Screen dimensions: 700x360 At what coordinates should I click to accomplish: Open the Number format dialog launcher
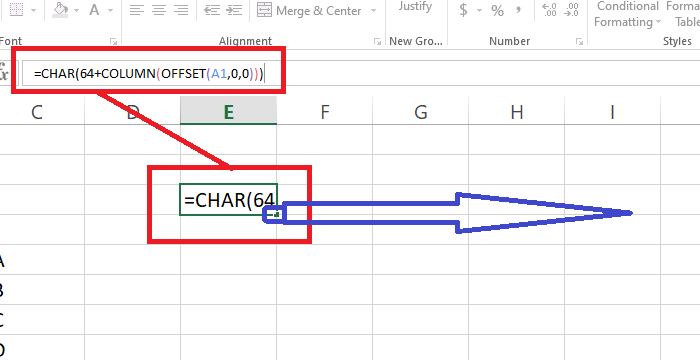point(579,42)
